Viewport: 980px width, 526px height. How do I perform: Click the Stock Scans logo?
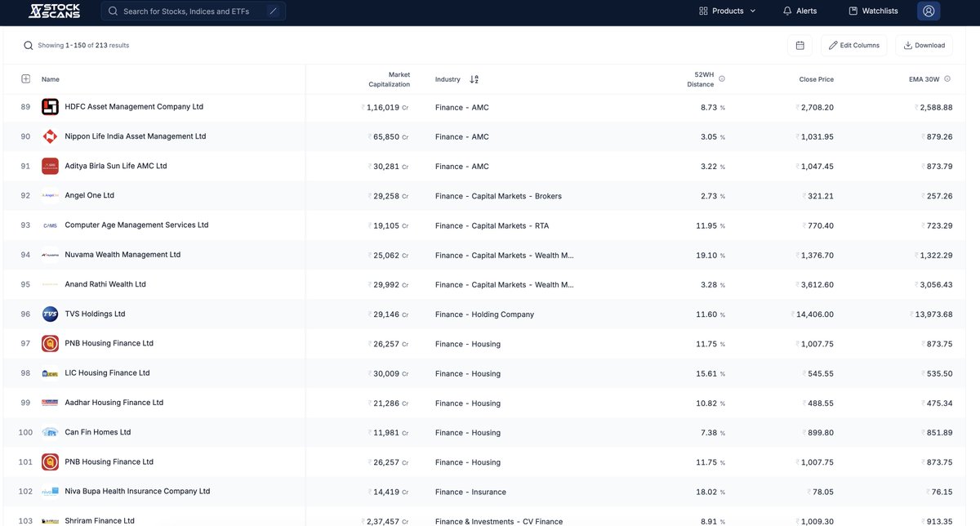54,11
